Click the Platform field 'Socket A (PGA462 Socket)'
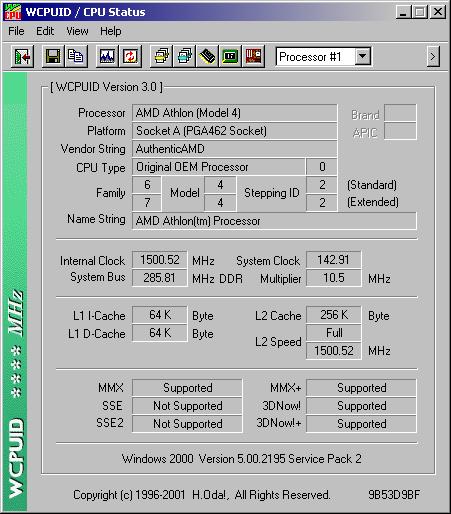This screenshot has width=451, height=514. 235,131
